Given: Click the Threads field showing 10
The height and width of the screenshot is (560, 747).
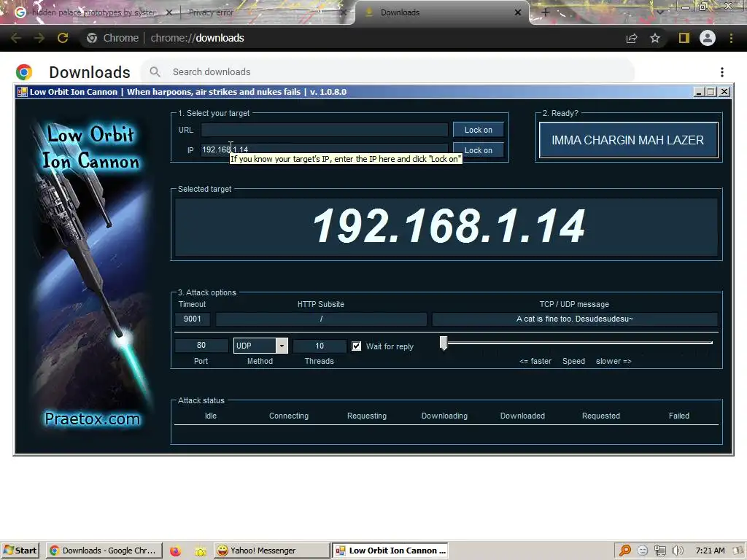Looking at the screenshot, I should click(320, 346).
